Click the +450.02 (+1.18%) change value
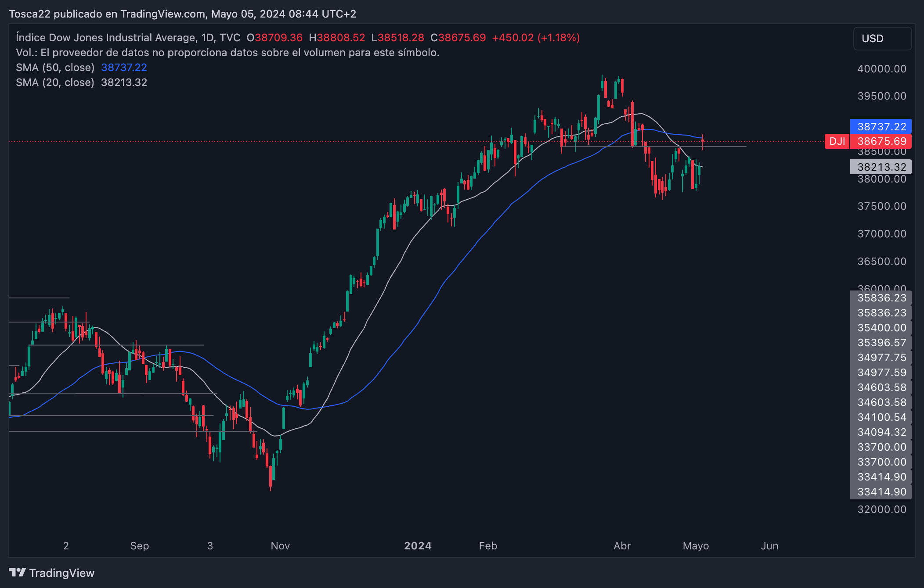Viewport: 924px width, 588px height. coord(536,38)
